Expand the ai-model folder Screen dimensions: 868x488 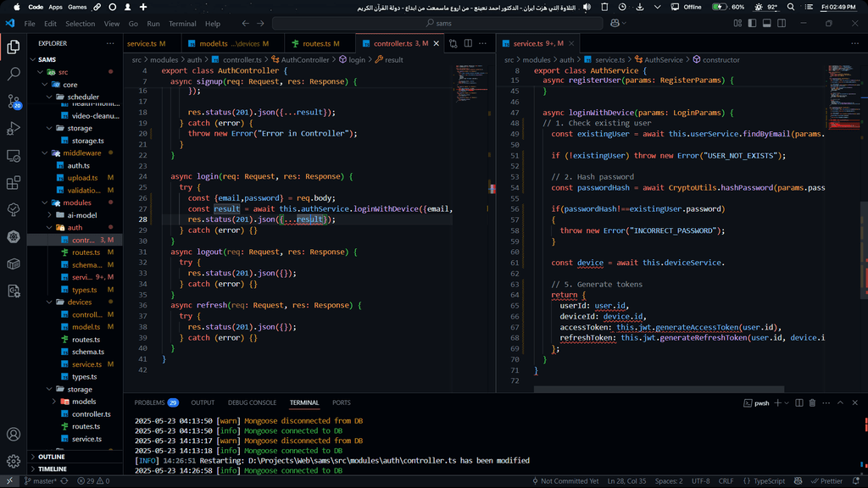tap(49, 215)
